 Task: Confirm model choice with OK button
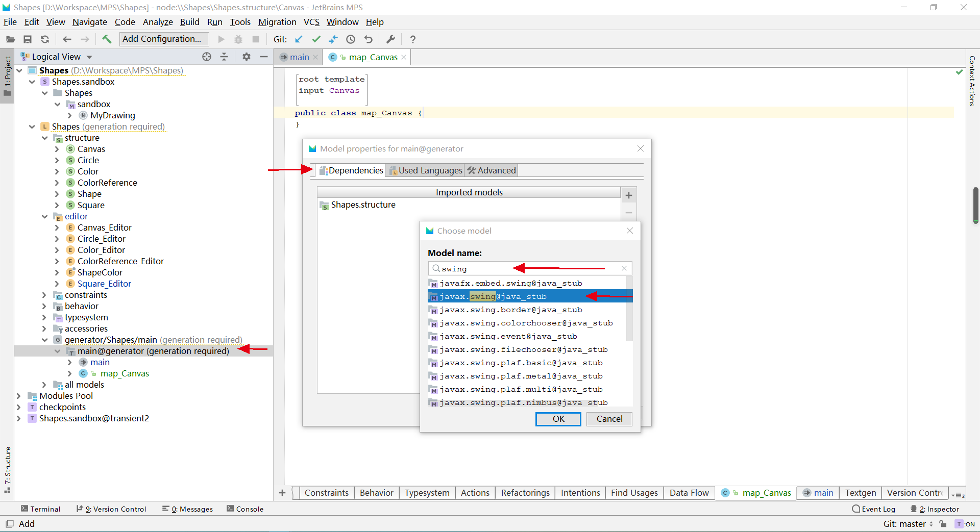tap(558, 419)
